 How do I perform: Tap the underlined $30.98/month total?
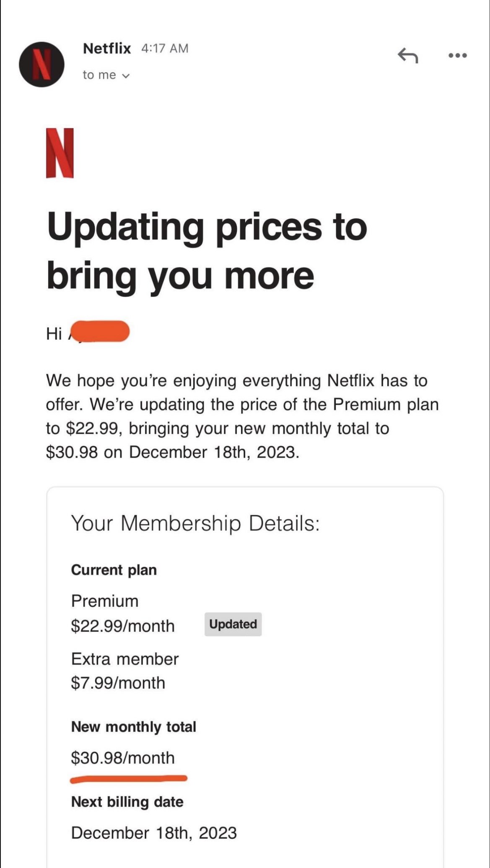click(x=123, y=758)
